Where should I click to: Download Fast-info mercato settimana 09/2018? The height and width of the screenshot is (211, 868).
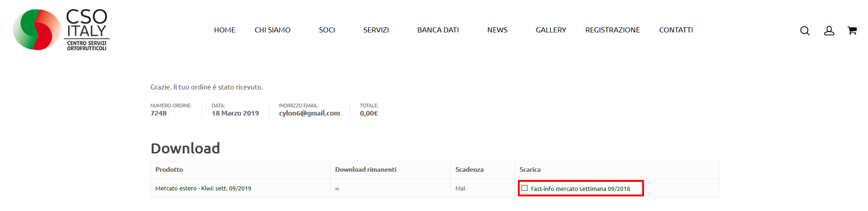click(580, 189)
